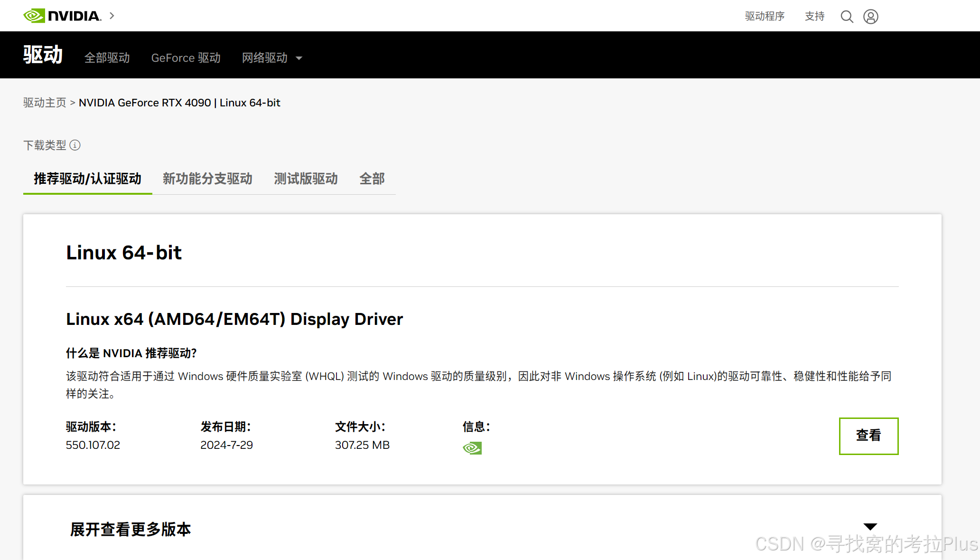The height and width of the screenshot is (560, 980).
Task: Click file size 307.25 MB
Action: click(x=362, y=445)
